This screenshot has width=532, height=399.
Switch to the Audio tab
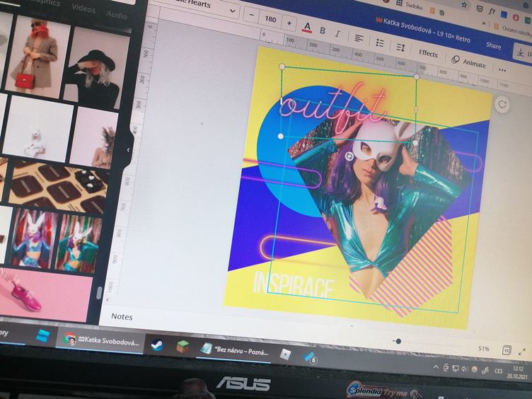117,15
